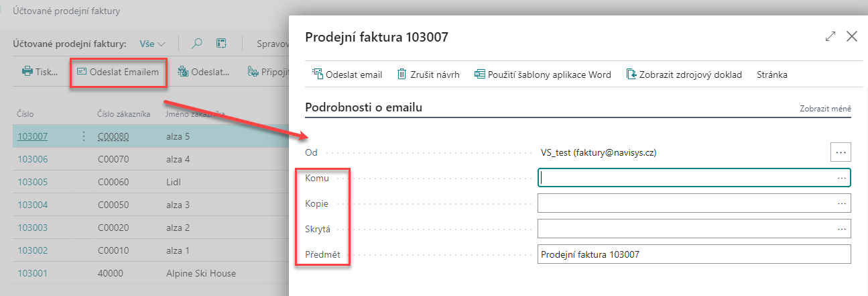Click the search magnifier icon in list header
This screenshot has height=296, width=868.
(x=197, y=44)
